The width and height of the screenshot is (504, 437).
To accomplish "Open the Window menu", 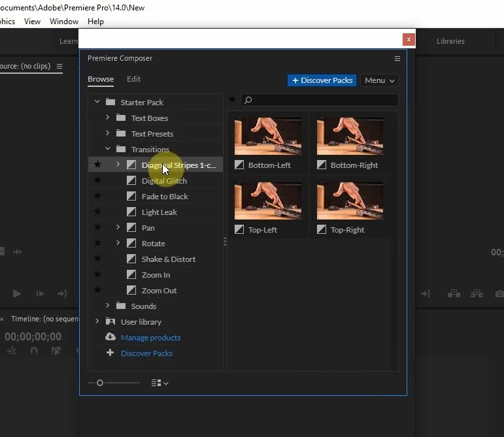I will click(64, 22).
